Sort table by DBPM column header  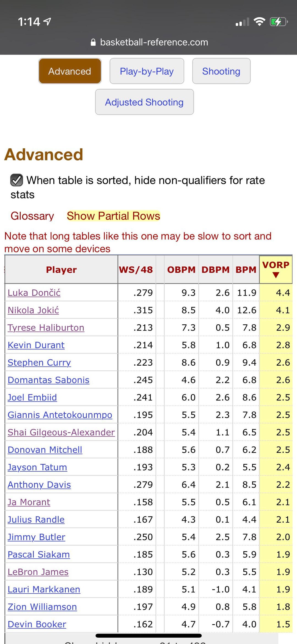(x=215, y=270)
